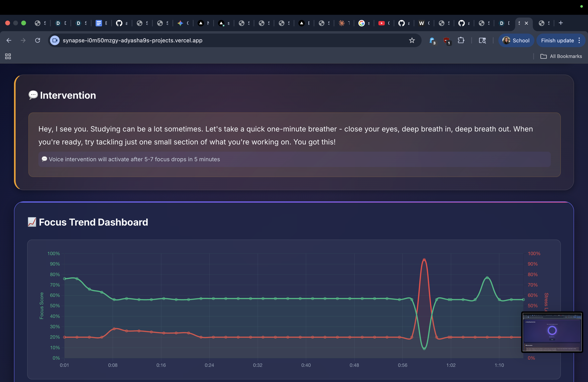Image resolution: width=588 pixels, height=382 pixels.
Task: Switch to the YouTube tab
Action: coord(382,23)
